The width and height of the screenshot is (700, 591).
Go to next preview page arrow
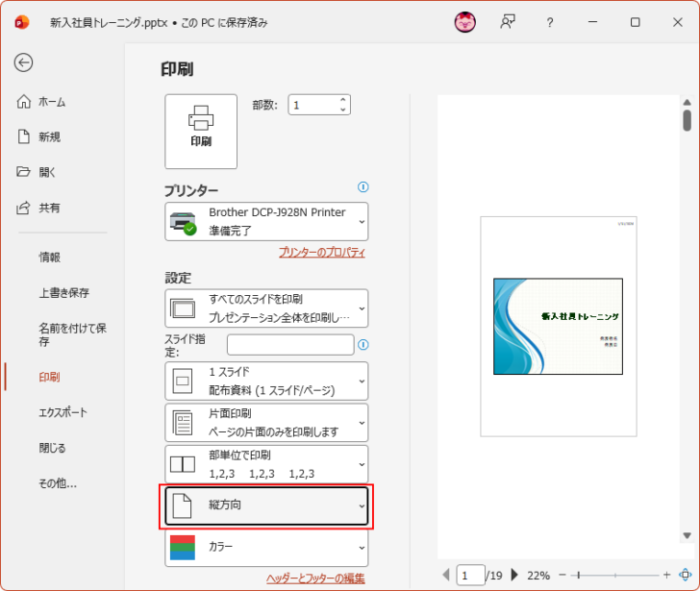tap(514, 575)
